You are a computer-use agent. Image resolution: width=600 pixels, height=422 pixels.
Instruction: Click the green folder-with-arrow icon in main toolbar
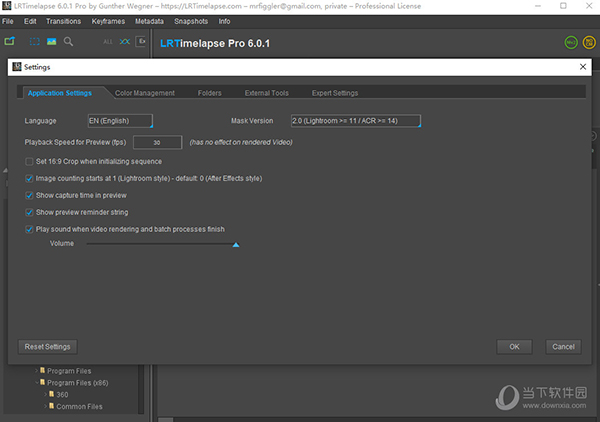10,41
